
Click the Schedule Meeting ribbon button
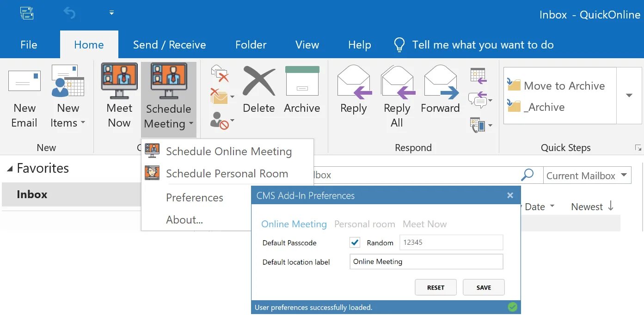tap(168, 99)
